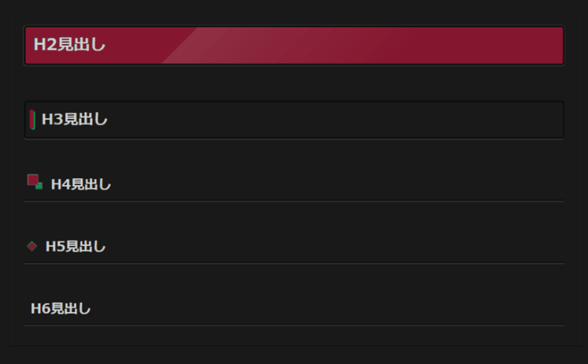Click the small green square on the H4 icon
The image size is (588, 364).
point(39,186)
